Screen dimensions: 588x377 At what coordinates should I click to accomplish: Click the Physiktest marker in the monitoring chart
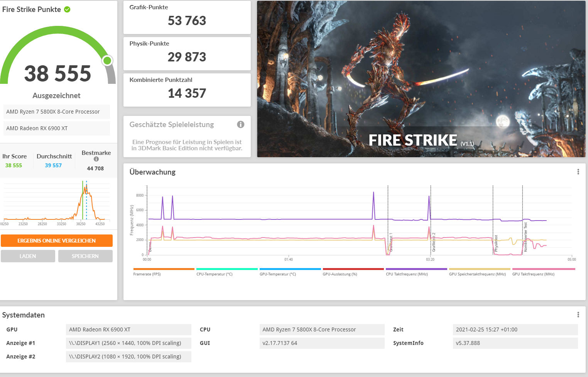tap(496, 243)
